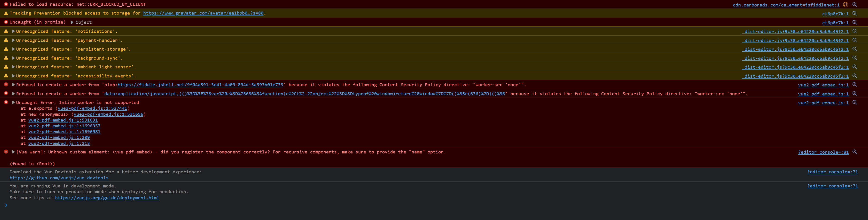This screenshot has width=868, height=220.
Task: Click the magnifier icon on the 'accessibility-events' warning row
Action: [855, 76]
